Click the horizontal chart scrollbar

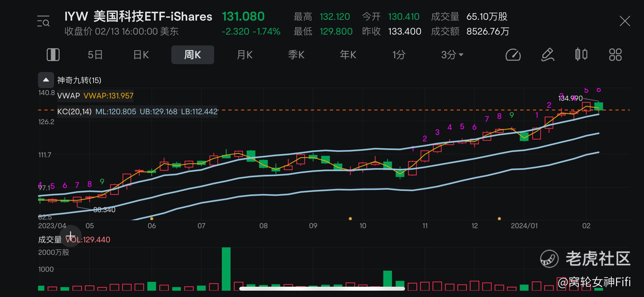tap(322, 289)
